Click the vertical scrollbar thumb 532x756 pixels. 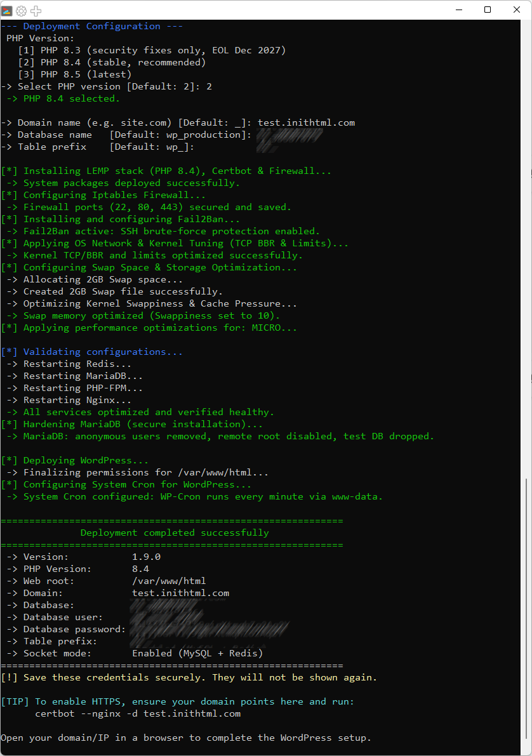[526, 609]
